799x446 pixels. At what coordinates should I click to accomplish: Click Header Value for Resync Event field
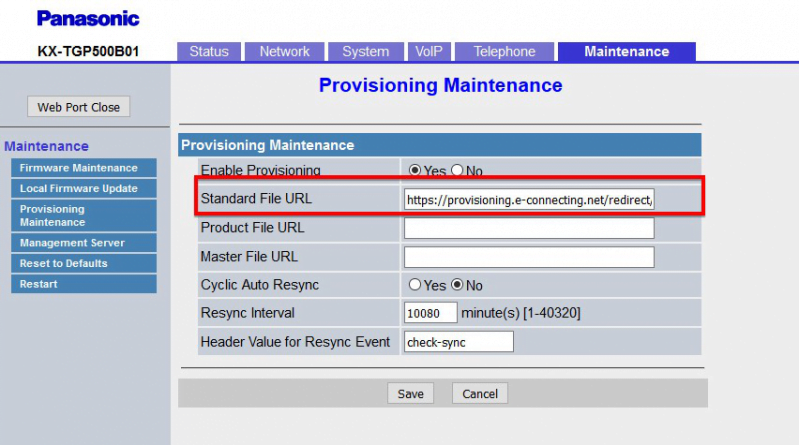459,342
